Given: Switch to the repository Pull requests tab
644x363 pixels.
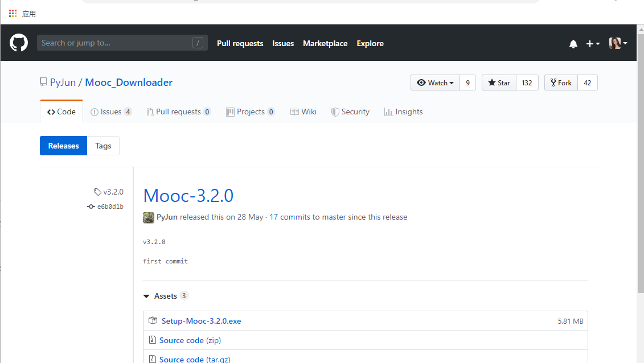Looking at the screenshot, I should [x=179, y=112].
